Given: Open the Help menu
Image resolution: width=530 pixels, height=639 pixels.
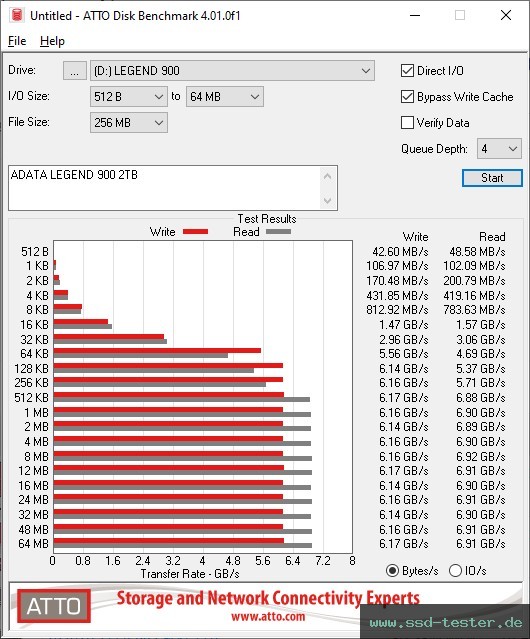Looking at the screenshot, I should click(x=52, y=41).
